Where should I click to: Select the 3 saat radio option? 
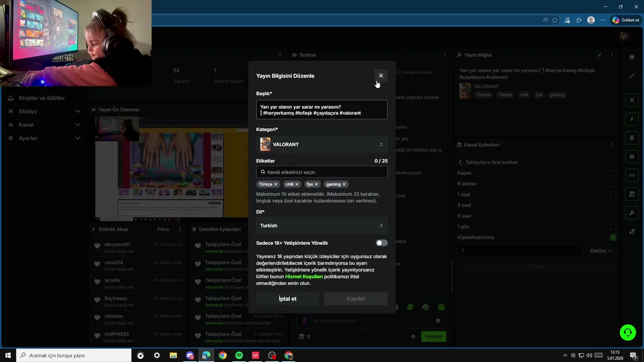tap(613, 205)
